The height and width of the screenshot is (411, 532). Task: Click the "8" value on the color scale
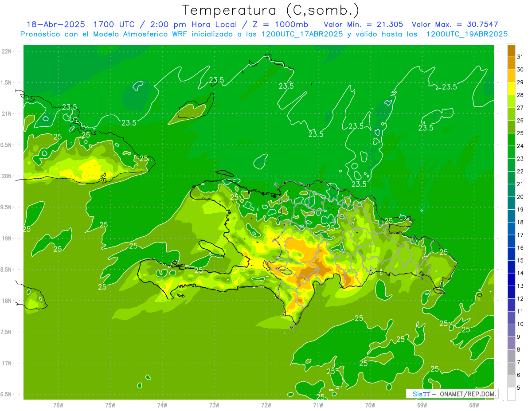tap(519, 350)
